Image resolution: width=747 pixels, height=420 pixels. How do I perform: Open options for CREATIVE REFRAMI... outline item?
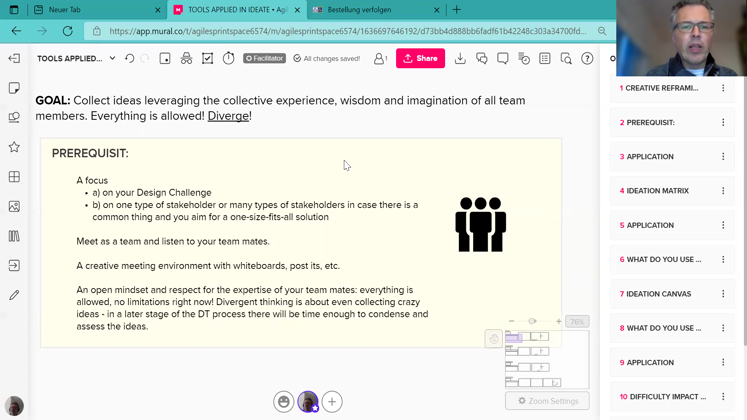coord(723,88)
